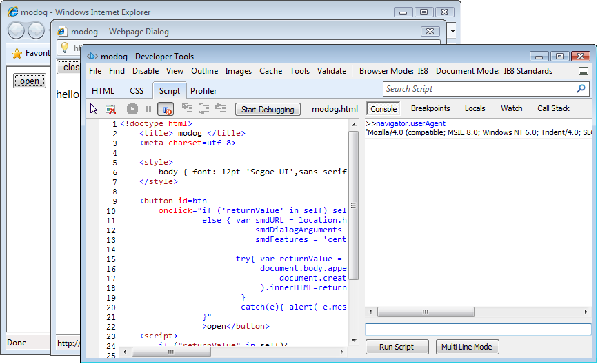Open the Locals pane
598x364 pixels.
[x=475, y=108]
